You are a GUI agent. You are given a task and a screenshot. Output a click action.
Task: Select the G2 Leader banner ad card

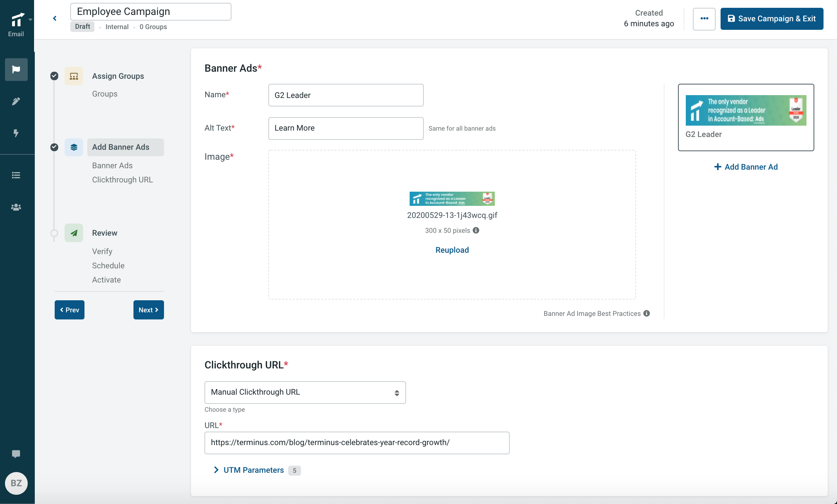[x=746, y=117]
